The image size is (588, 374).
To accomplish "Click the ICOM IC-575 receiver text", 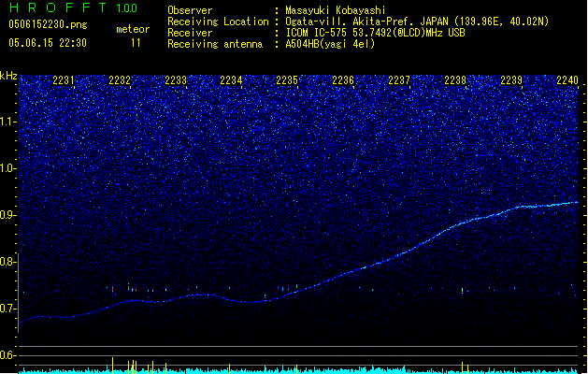I will tap(375, 33).
